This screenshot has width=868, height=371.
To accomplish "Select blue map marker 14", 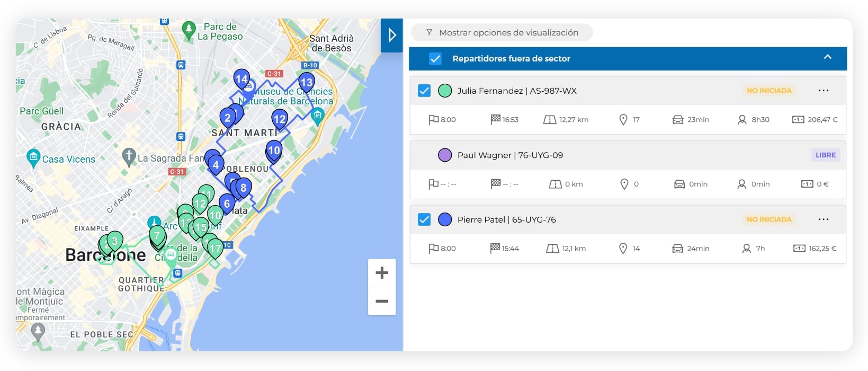I will pos(241,80).
